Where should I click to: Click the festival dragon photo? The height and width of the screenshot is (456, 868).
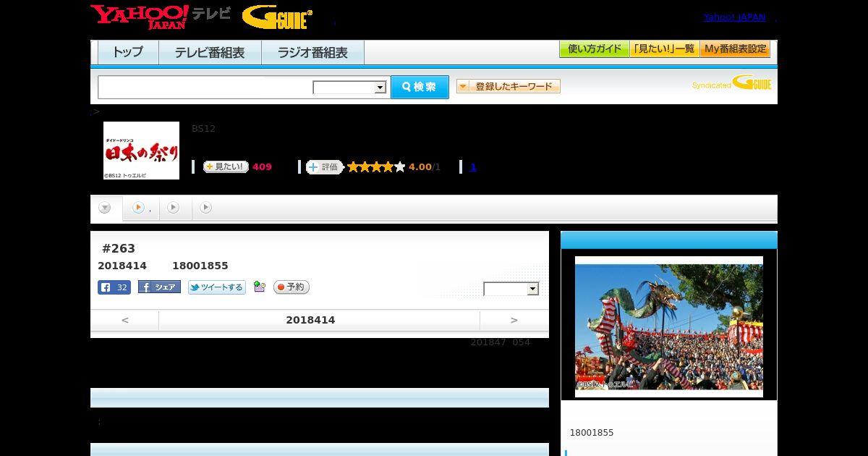(669, 326)
